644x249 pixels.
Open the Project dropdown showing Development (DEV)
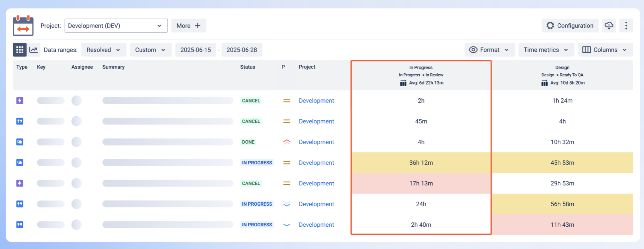[x=116, y=26]
